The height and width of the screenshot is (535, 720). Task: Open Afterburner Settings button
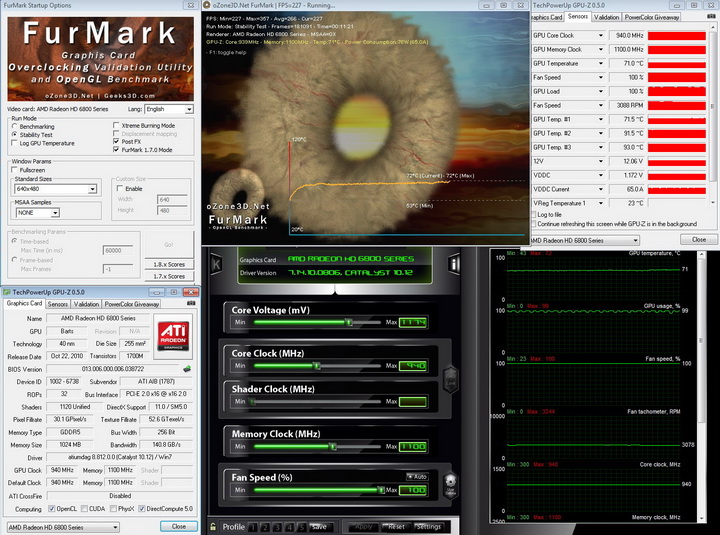point(428,527)
